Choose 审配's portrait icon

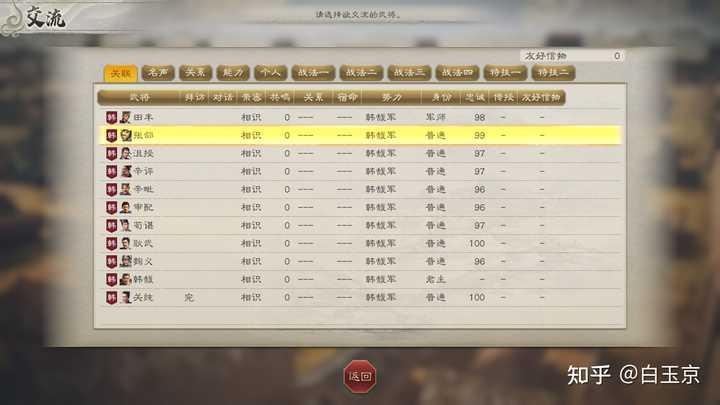(125, 208)
